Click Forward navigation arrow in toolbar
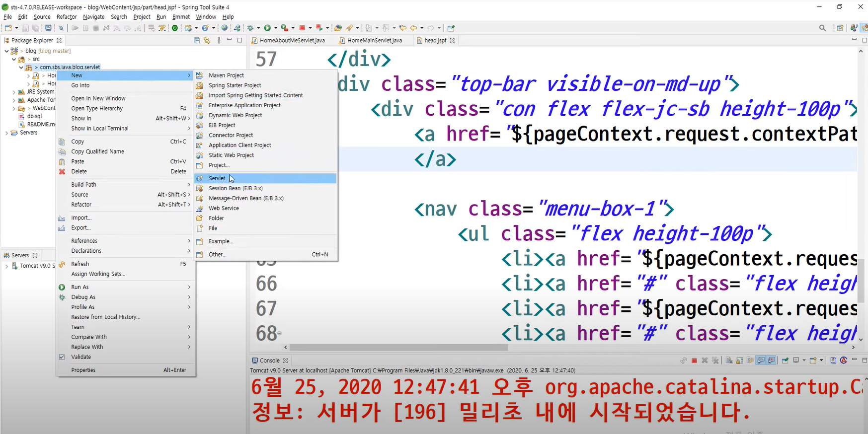Image resolution: width=868 pixels, height=434 pixels. click(430, 28)
